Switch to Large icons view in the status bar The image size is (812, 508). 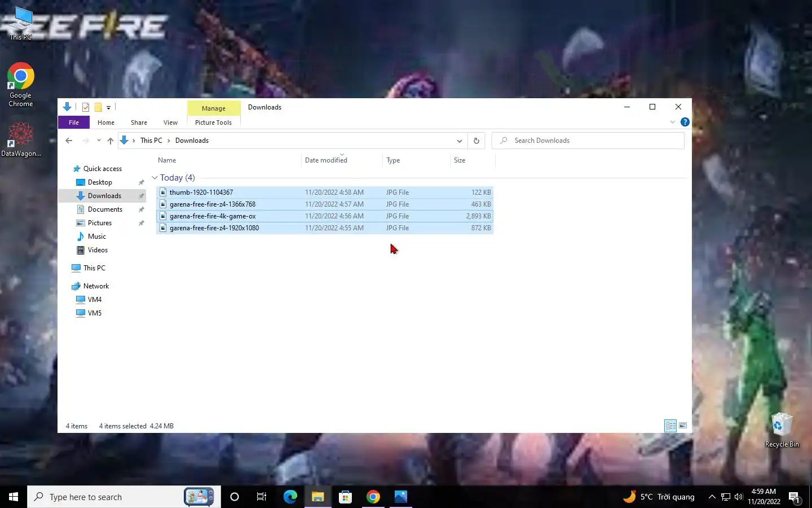[x=683, y=426]
